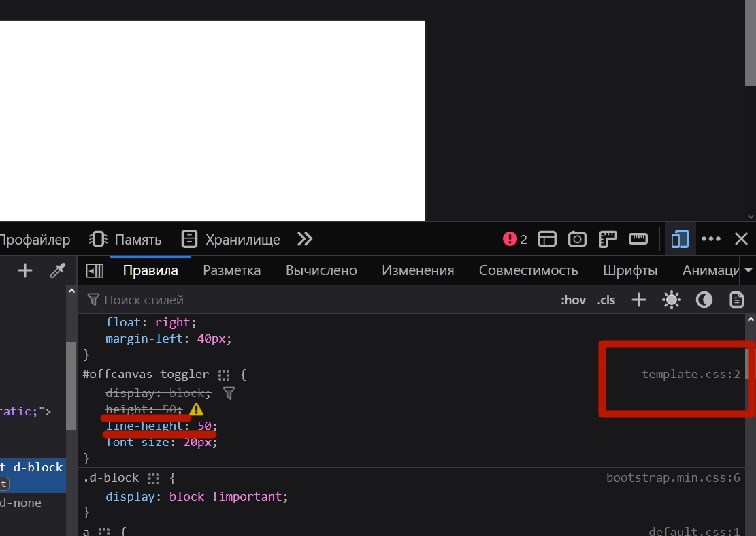Open the Memory (Память) tool panel

click(125, 239)
